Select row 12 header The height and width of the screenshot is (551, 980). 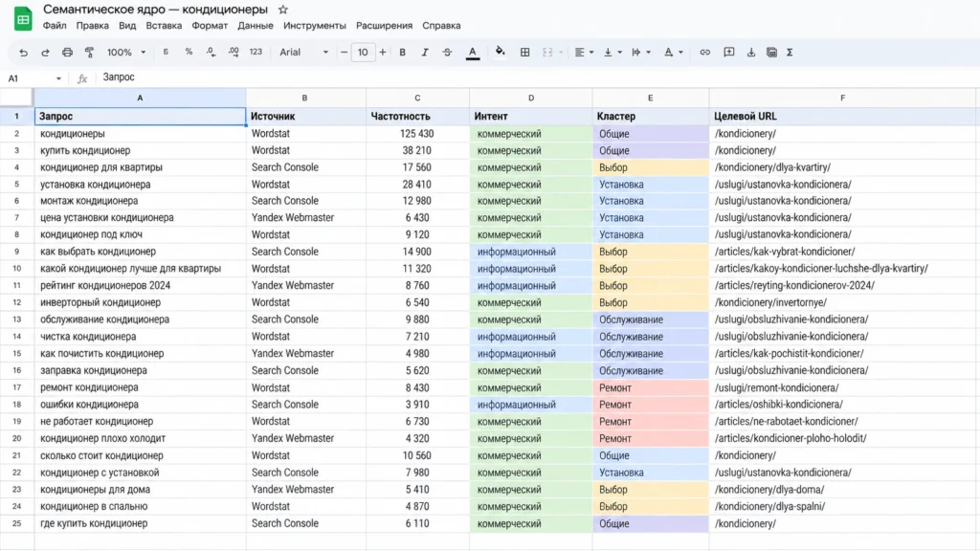point(17,302)
